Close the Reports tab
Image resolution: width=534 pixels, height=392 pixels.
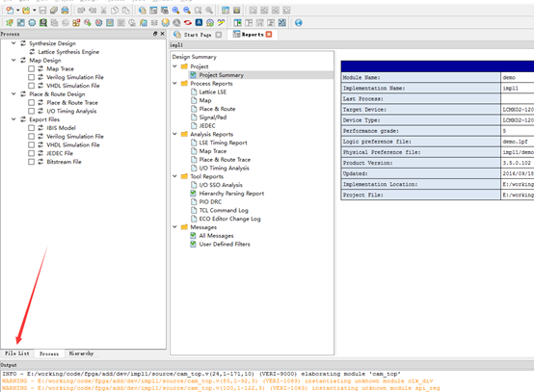[269, 35]
